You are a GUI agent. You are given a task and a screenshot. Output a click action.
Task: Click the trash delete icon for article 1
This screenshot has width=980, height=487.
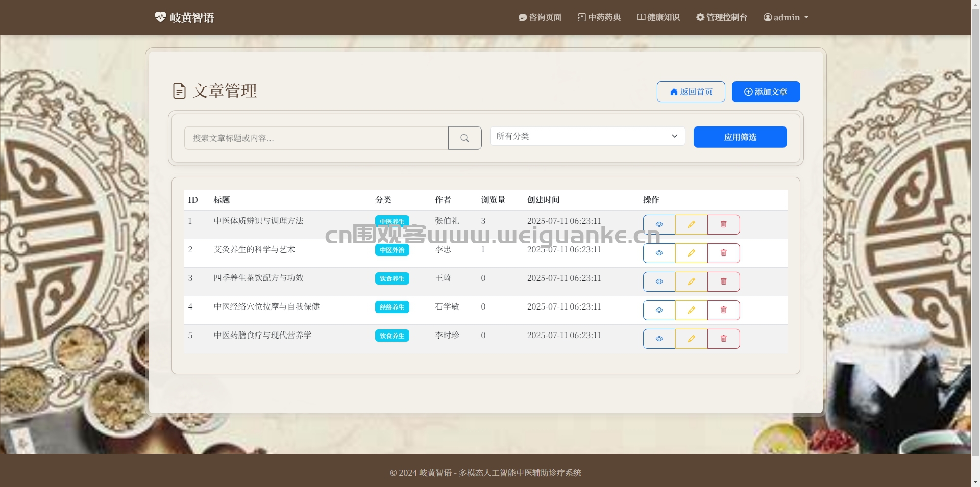tap(723, 224)
